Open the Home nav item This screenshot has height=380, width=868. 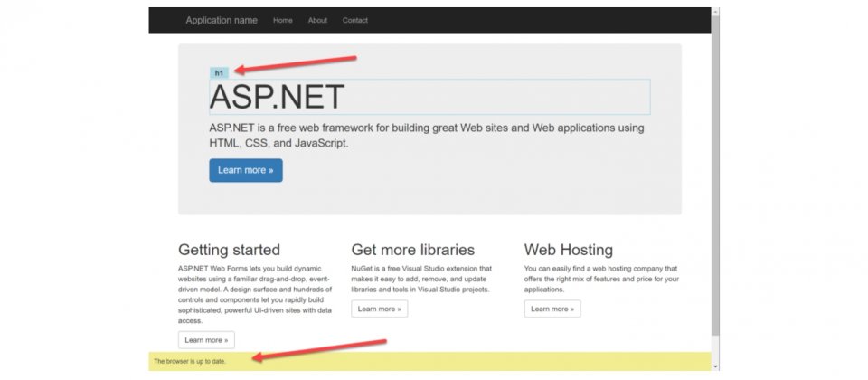coord(282,21)
